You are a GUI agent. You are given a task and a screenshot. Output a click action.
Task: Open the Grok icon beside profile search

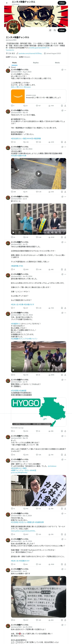coord(50,30)
